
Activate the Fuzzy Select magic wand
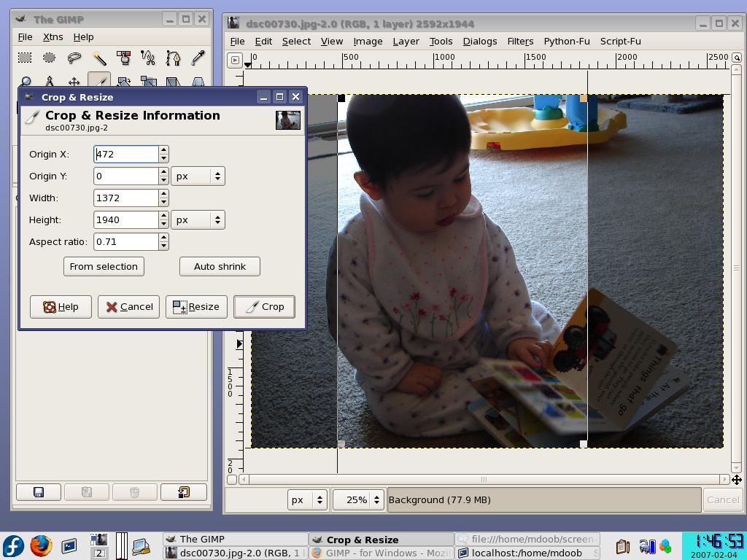pyautogui.click(x=99, y=58)
